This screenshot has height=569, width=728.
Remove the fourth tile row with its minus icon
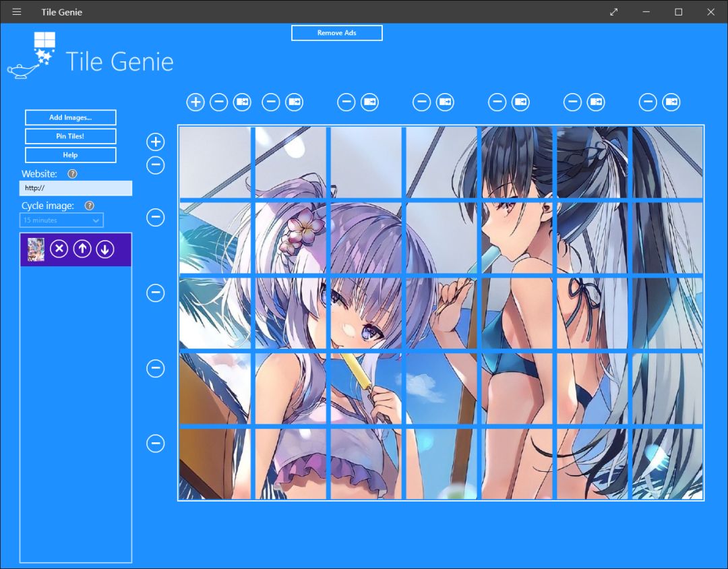pos(156,368)
